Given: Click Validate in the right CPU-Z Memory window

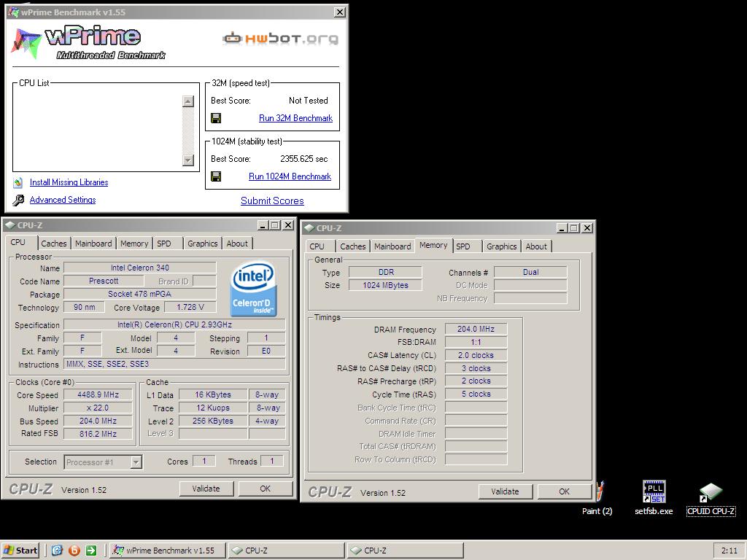Looking at the screenshot, I should click(505, 491).
